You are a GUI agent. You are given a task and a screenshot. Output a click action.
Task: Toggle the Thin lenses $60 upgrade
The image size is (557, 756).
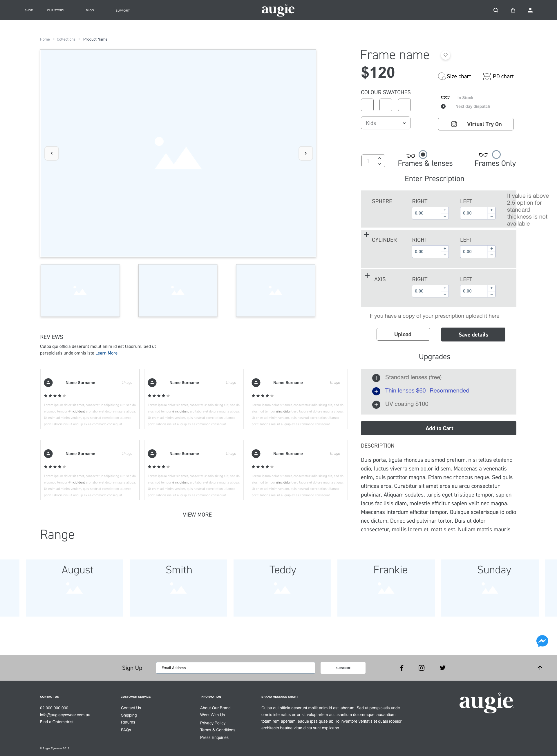coord(376,391)
